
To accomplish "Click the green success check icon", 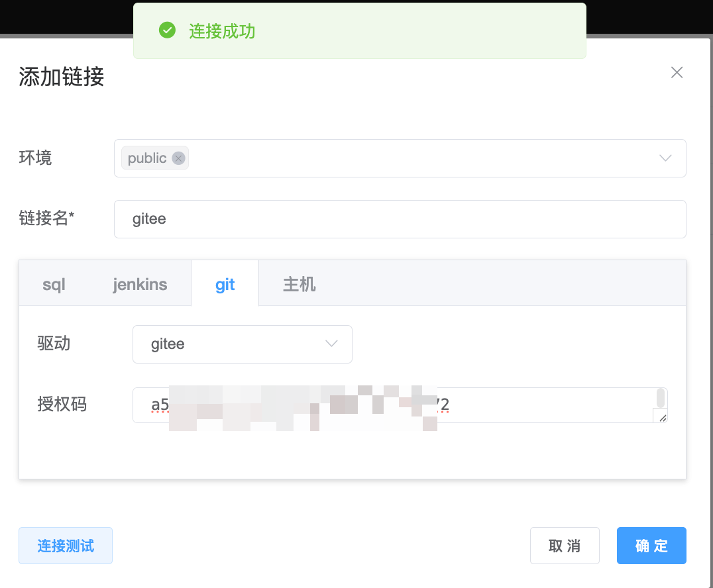I will (168, 30).
